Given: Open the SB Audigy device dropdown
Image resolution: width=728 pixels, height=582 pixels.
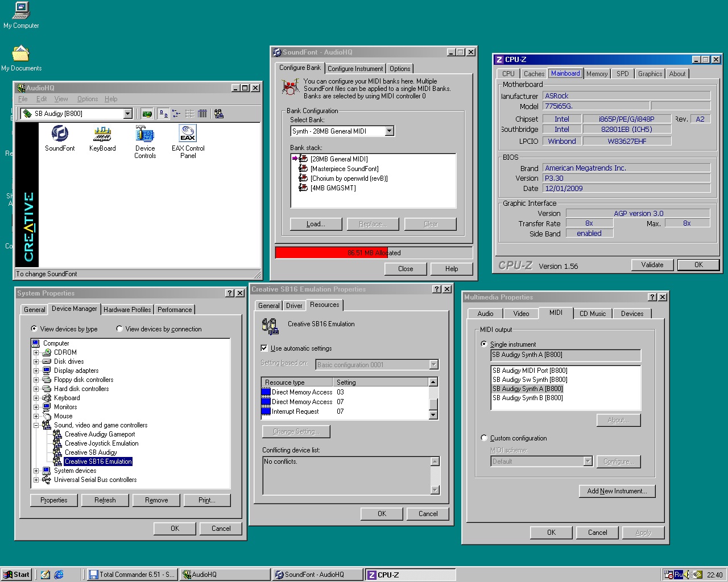Looking at the screenshot, I should [127, 114].
